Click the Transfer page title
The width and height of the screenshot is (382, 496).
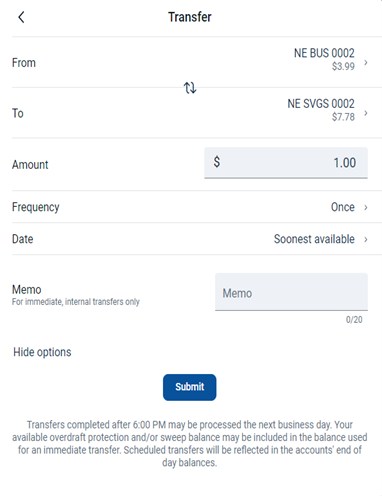pyautogui.click(x=190, y=17)
